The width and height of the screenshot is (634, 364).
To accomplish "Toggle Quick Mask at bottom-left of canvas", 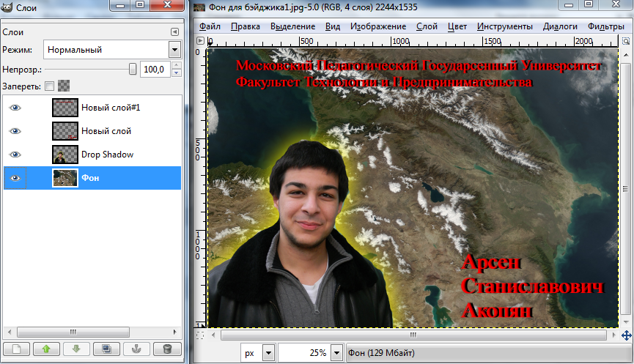I will [x=200, y=335].
